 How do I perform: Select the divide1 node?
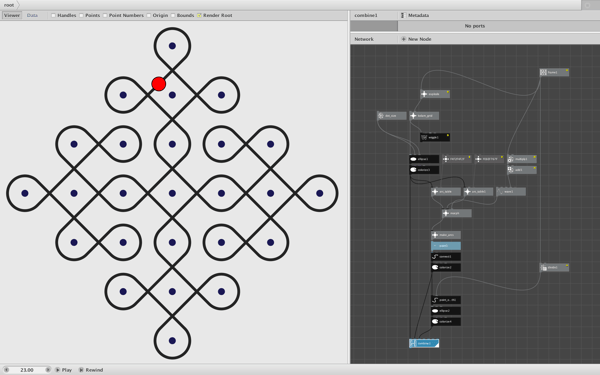[554, 267]
